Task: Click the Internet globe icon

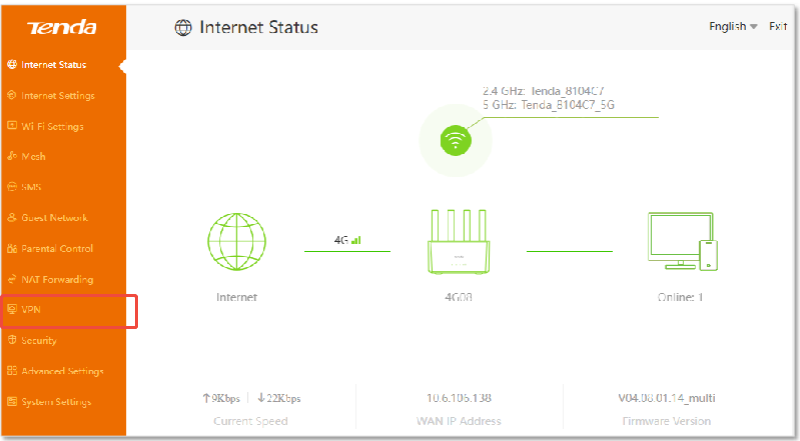Action: tap(236, 243)
